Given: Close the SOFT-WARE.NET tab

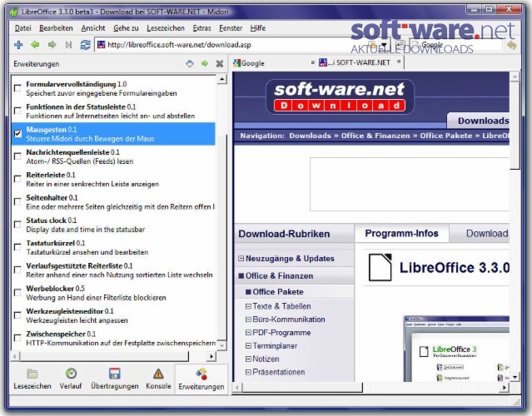Looking at the screenshot, I should coord(399,62).
